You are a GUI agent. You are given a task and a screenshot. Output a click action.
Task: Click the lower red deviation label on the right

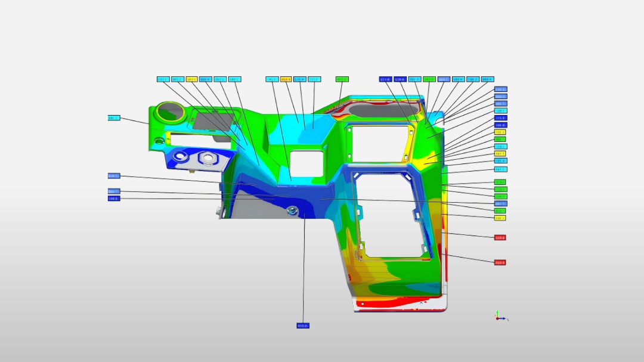click(x=500, y=262)
